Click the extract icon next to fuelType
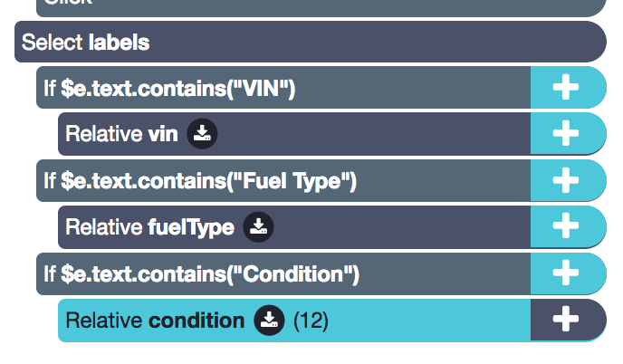 pos(258,227)
